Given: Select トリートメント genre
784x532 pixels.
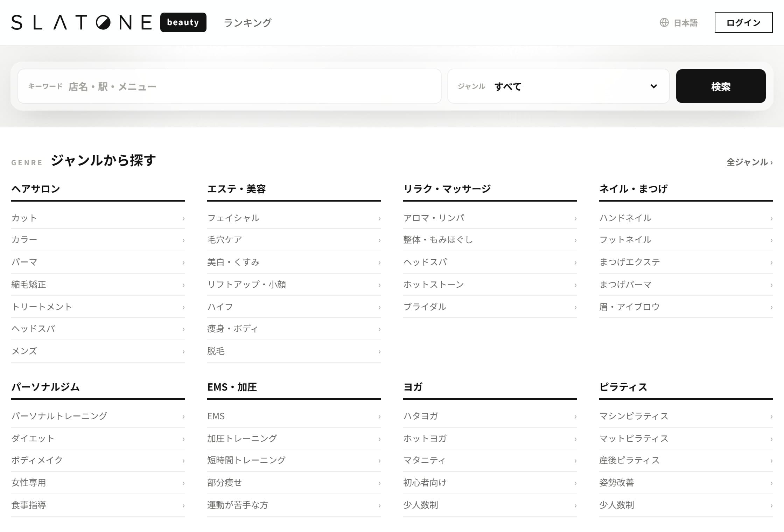Looking at the screenshot, I should tap(98, 307).
